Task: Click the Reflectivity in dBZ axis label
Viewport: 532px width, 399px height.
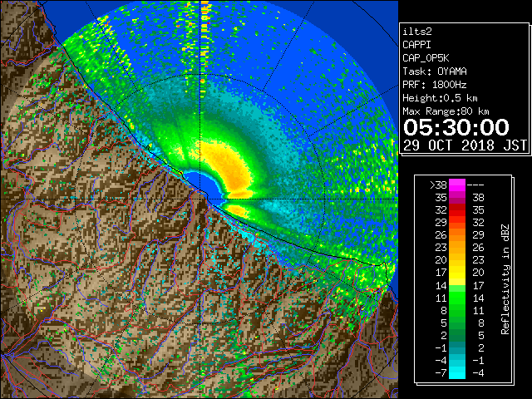Action: 505,279
